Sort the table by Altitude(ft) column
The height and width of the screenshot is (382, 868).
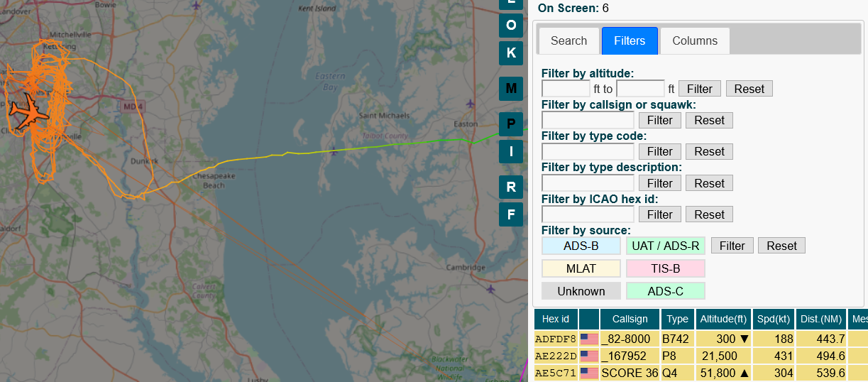pyautogui.click(x=723, y=320)
